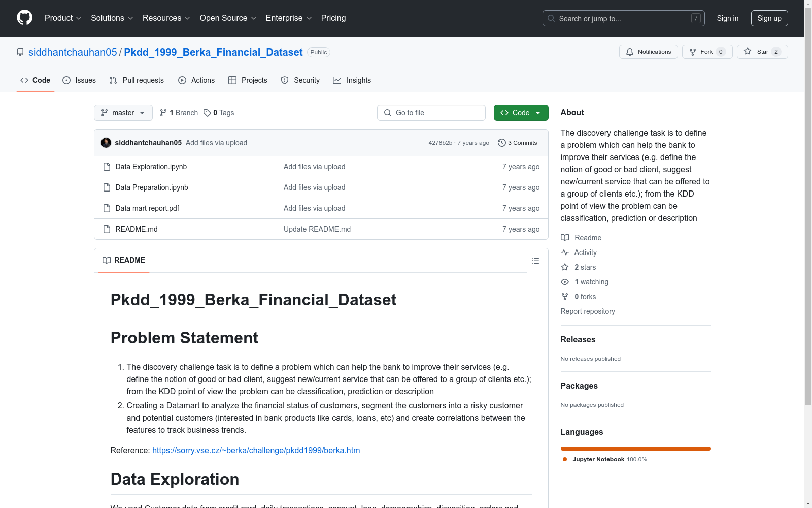Click the history clock icon beside 3 Commits
The height and width of the screenshot is (508, 812).
click(x=502, y=143)
